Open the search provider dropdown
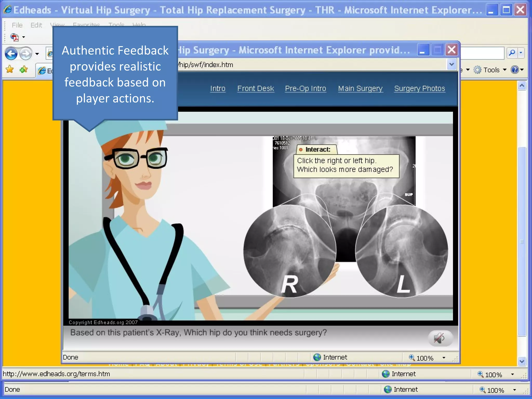532x399 pixels. (521, 53)
